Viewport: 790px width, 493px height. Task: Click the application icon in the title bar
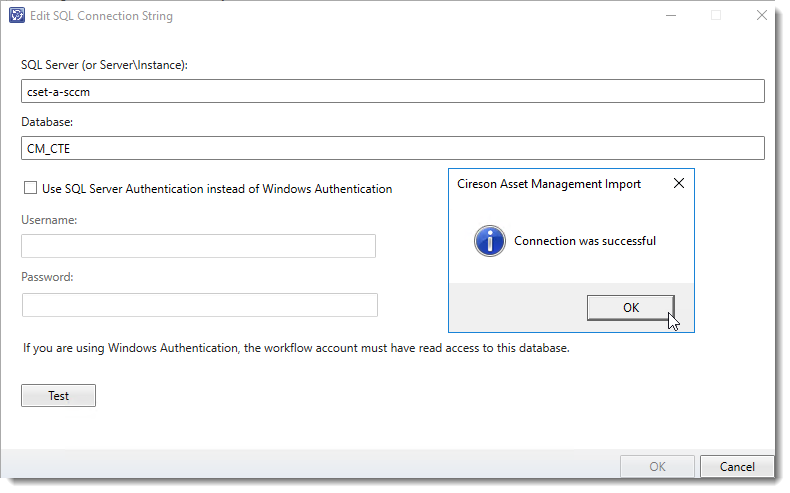point(16,16)
